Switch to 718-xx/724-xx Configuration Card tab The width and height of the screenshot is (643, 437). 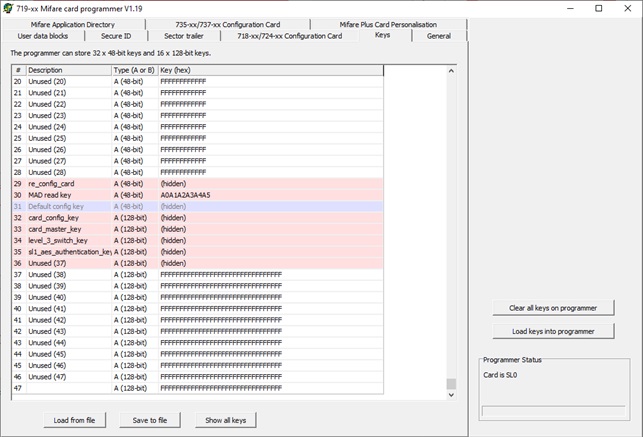(x=290, y=36)
